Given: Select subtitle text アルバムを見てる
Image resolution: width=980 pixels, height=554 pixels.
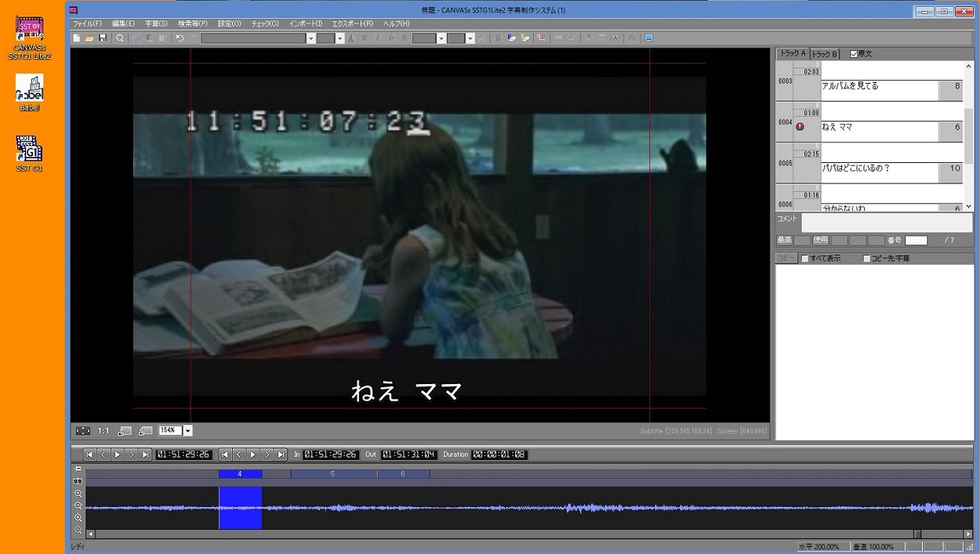Looking at the screenshot, I should coord(850,86).
